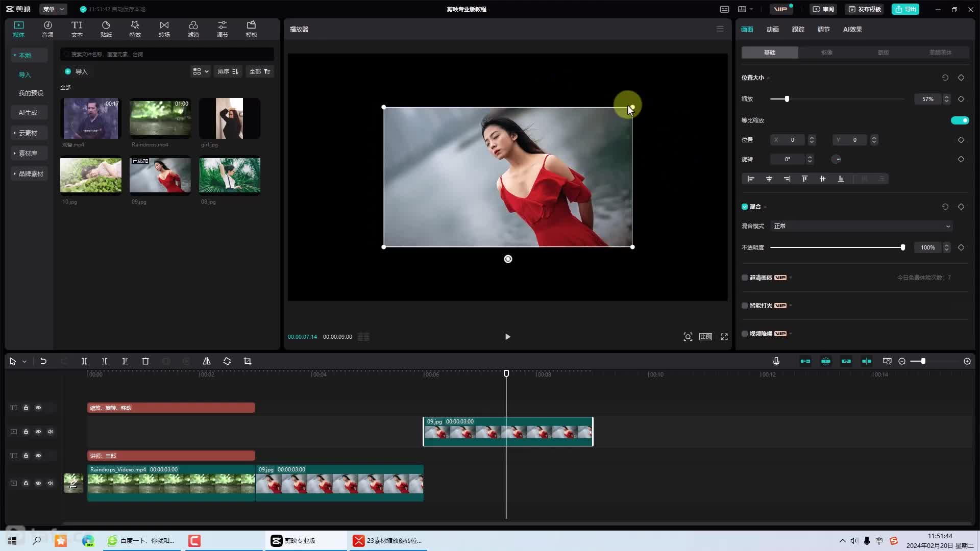Click the timeline zoom-out icon

click(902, 361)
